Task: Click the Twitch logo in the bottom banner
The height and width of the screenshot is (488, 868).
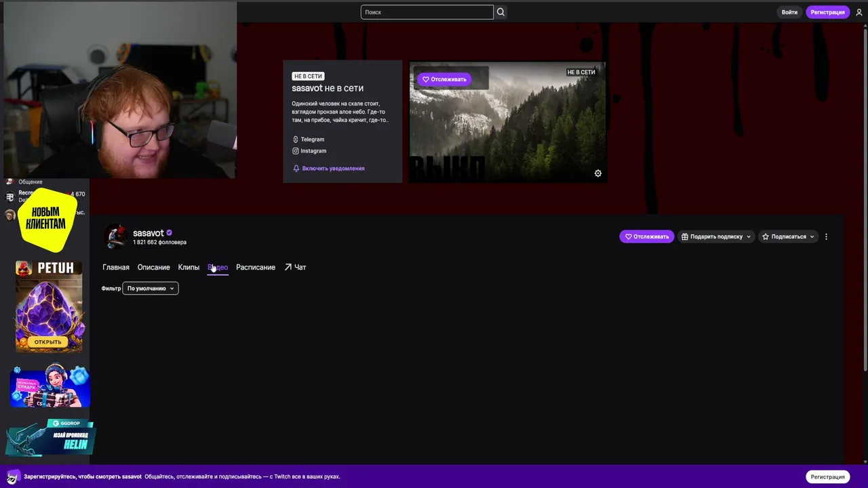Action: click(13, 476)
